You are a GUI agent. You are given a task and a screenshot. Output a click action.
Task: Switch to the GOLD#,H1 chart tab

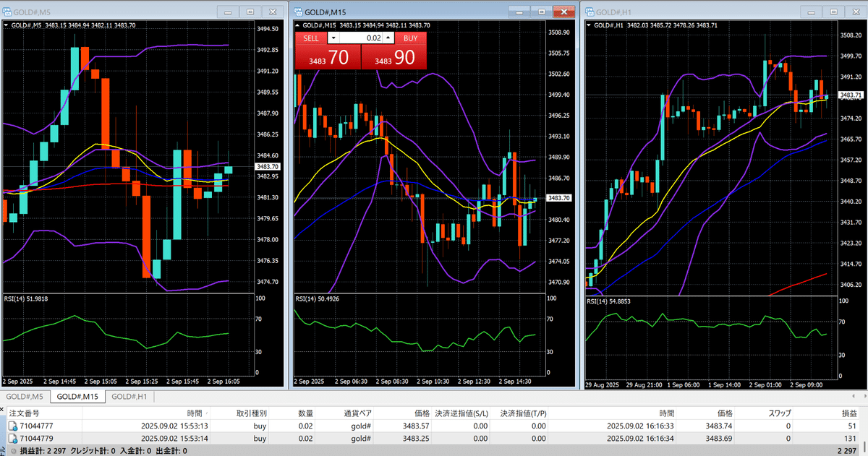pos(129,397)
